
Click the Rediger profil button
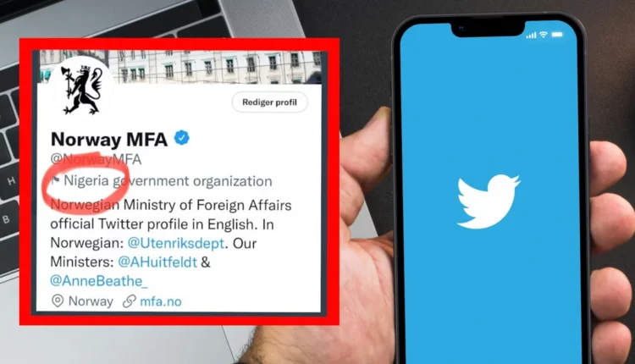270,102
